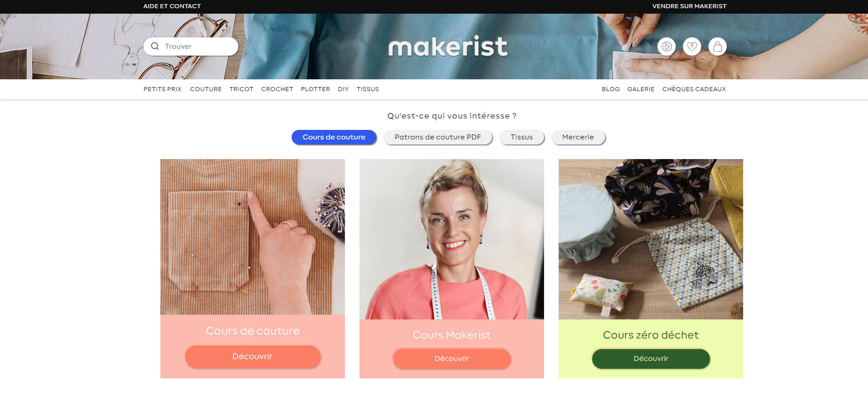Screen dimensions: 868x402
Task: Click VENDRE SUR MAKERIST link
Action: click(689, 6)
